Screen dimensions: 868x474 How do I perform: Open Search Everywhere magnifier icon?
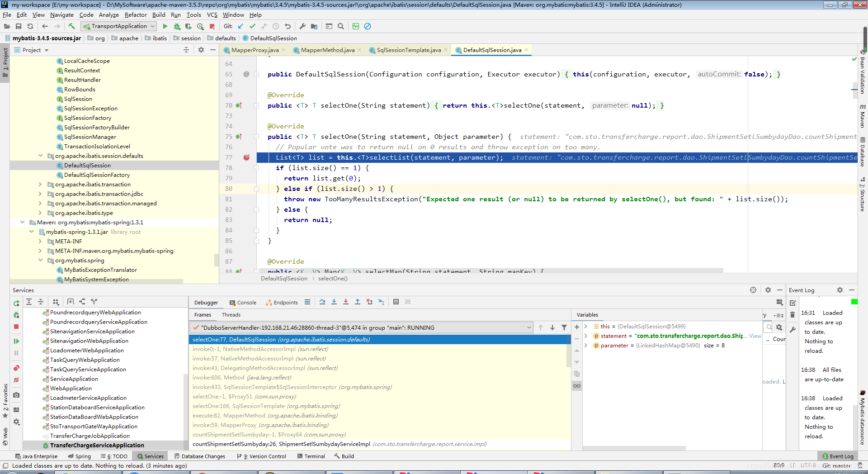coord(341,26)
